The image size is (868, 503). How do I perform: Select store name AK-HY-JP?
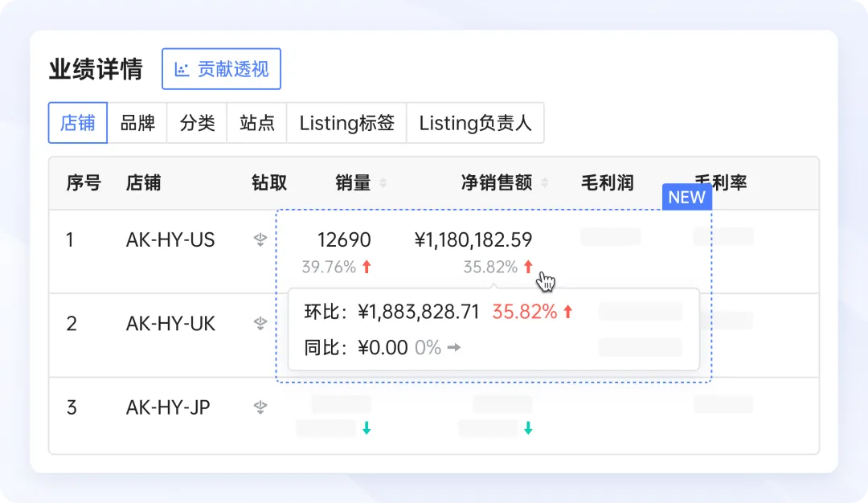[168, 407]
